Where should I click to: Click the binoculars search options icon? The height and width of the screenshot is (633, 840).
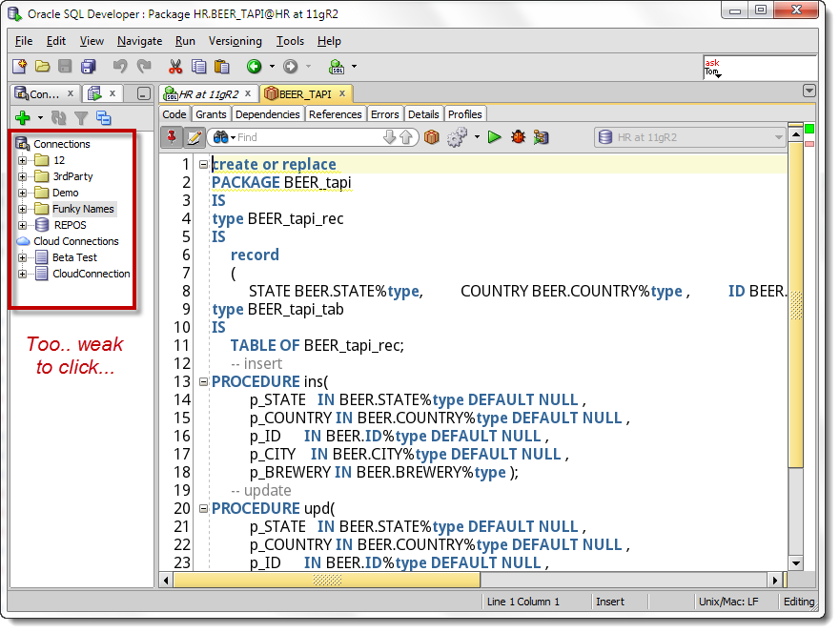click(220, 137)
